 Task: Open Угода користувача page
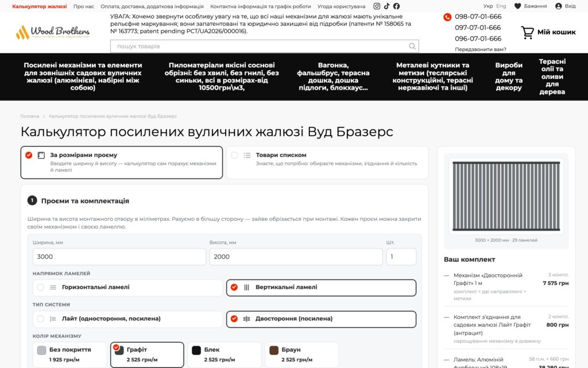(x=341, y=6)
